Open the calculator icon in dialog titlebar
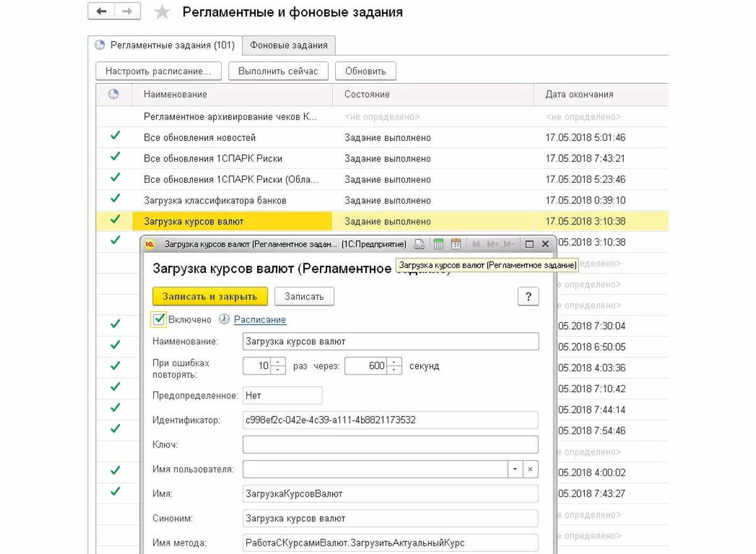The height and width of the screenshot is (554, 756). click(x=438, y=244)
